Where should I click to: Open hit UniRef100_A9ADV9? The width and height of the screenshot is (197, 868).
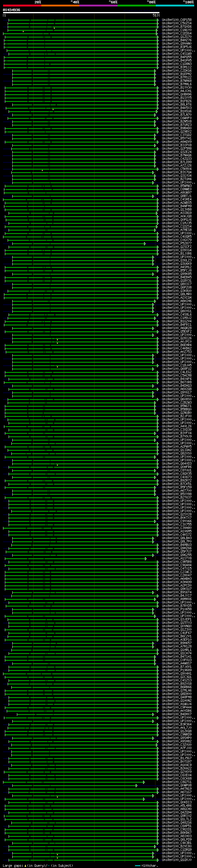click(x=177, y=142)
